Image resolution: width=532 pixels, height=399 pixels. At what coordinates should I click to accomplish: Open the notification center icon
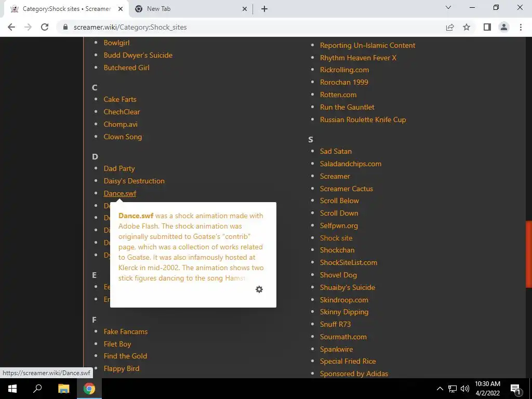pyautogui.click(x=515, y=389)
